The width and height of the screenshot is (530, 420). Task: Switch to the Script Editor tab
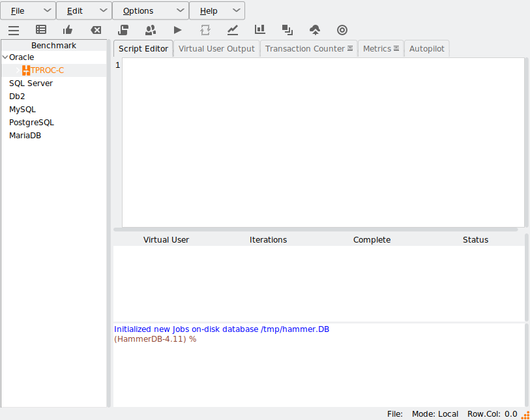tap(143, 49)
